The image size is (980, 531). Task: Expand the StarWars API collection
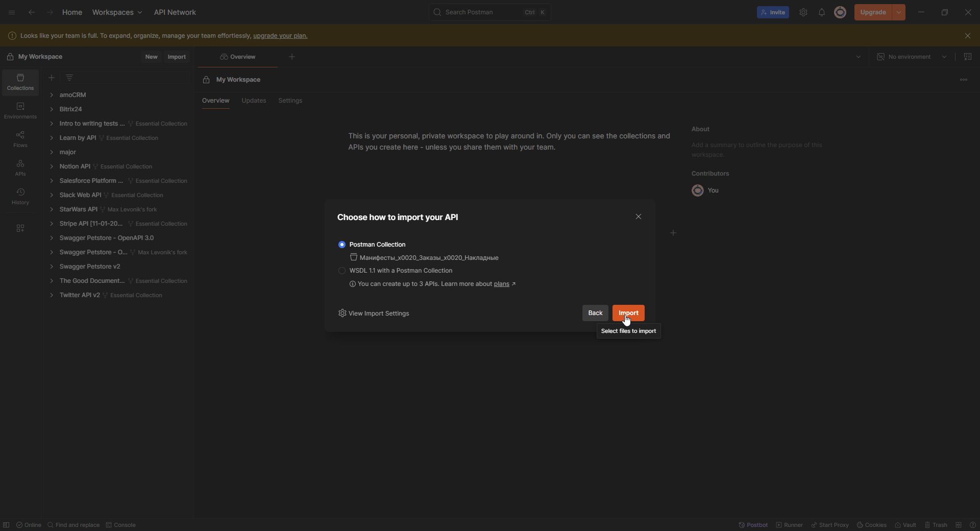[52, 209]
